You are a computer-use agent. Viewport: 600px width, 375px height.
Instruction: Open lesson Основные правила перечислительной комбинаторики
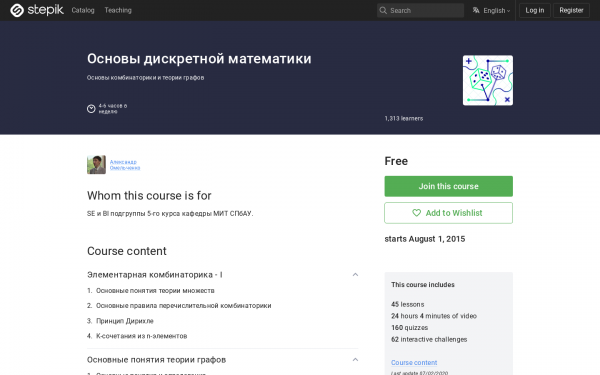tap(184, 305)
